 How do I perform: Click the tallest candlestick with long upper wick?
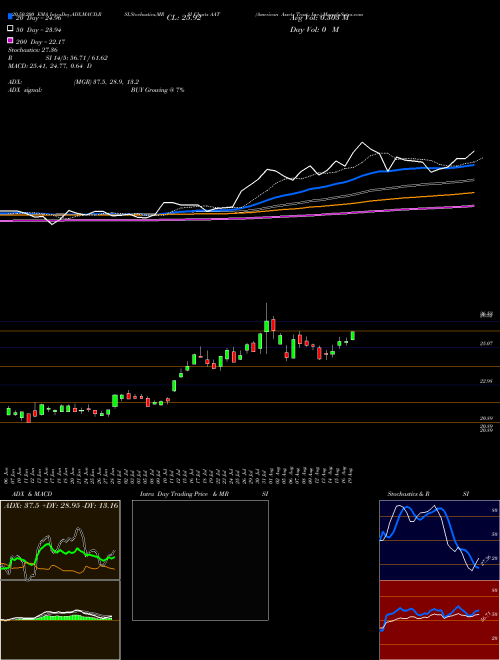tap(266, 328)
